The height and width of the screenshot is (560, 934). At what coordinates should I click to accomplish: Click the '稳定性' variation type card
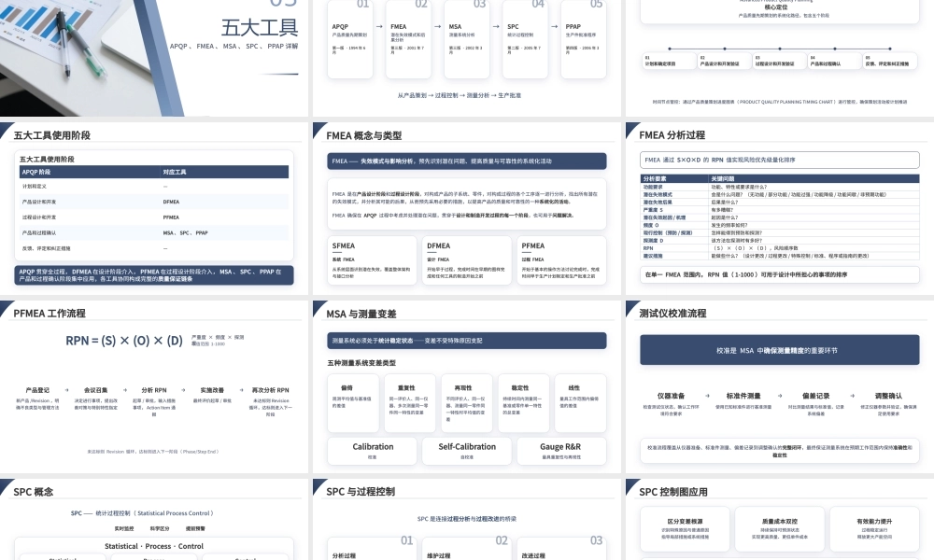click(524, 403)
